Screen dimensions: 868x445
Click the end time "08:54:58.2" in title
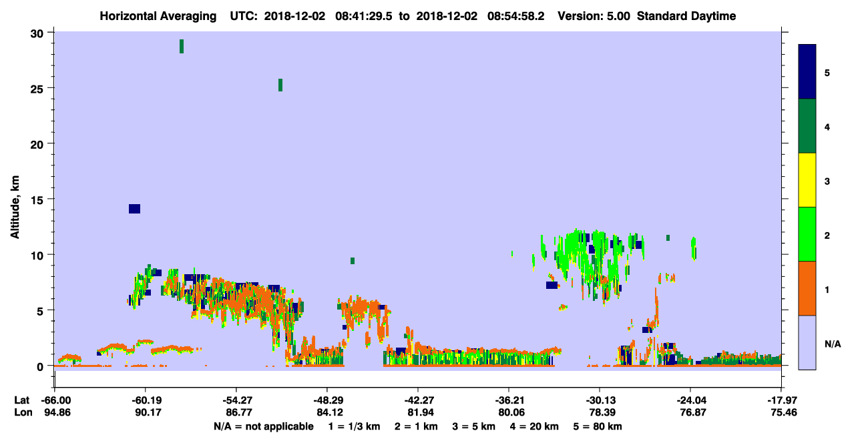click(516, 16)
